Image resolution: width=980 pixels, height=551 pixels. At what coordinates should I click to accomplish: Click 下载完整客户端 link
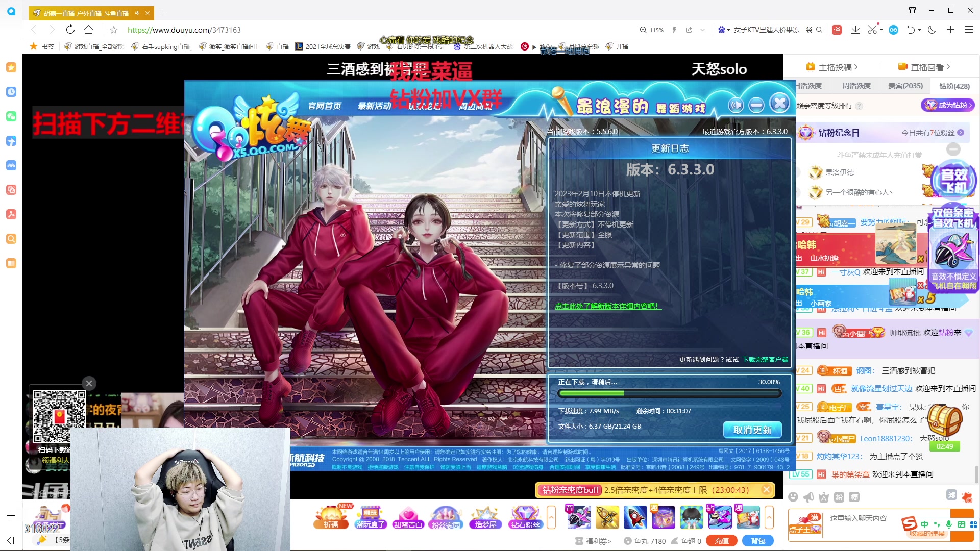765,359
